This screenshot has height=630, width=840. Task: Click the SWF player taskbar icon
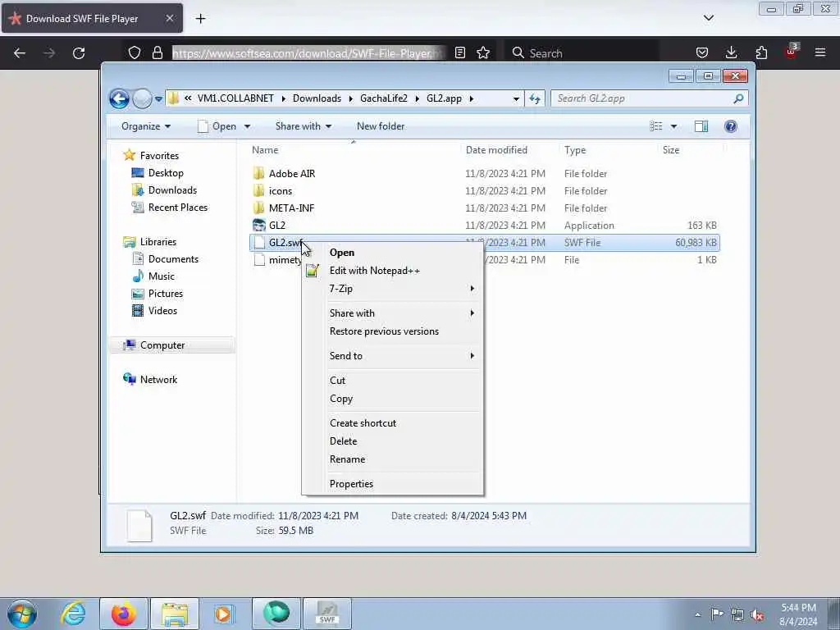click(x=327, y=614)
